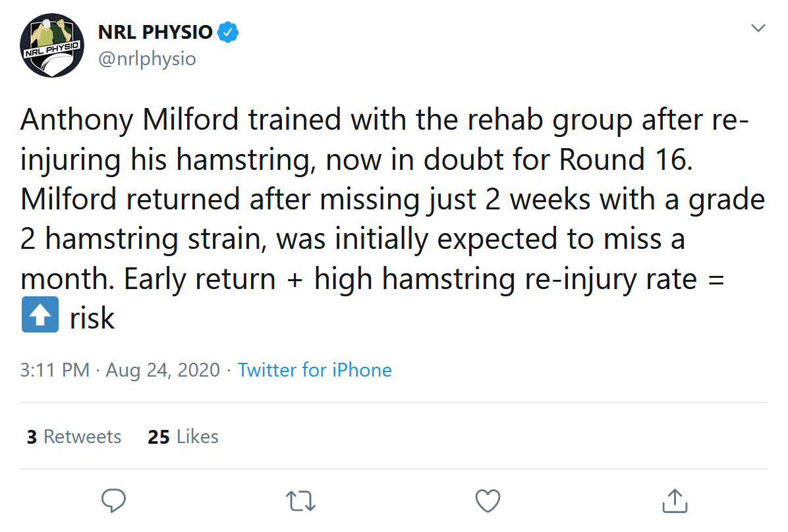
Task: Visit the @nrlphysio handle link
Action: [147, 59]
